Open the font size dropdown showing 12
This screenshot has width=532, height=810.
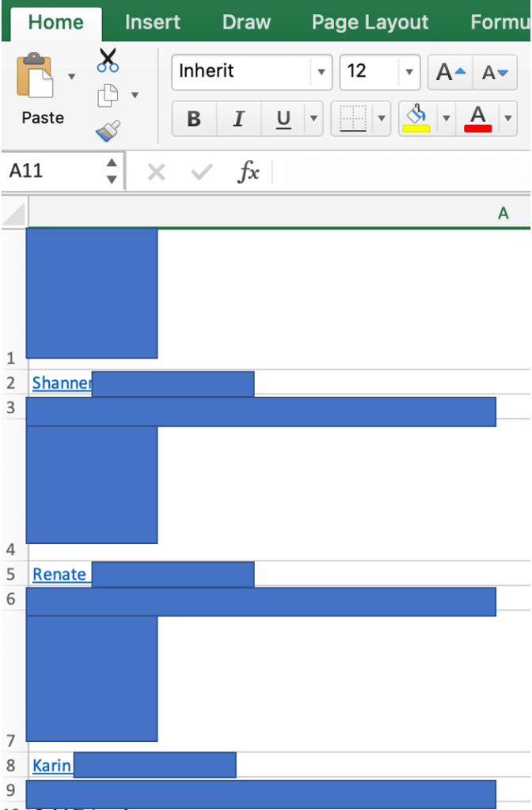(409, 72)
